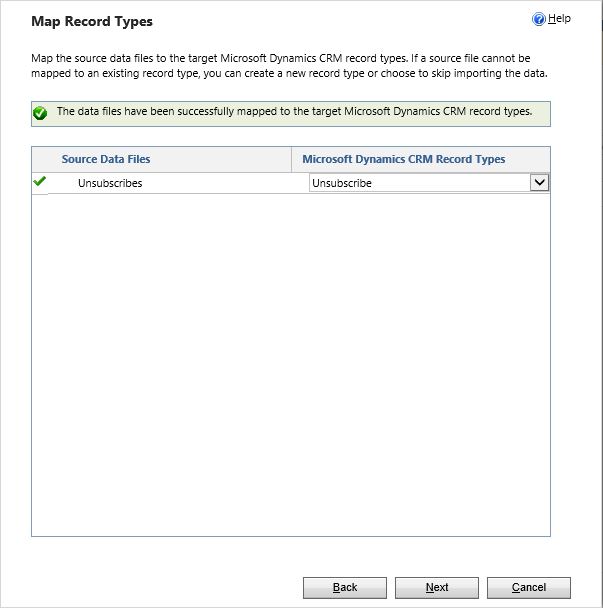Screen dimensions: 603x608
Task: Click the blue Help question mark icon
Action: click(539, 19)
